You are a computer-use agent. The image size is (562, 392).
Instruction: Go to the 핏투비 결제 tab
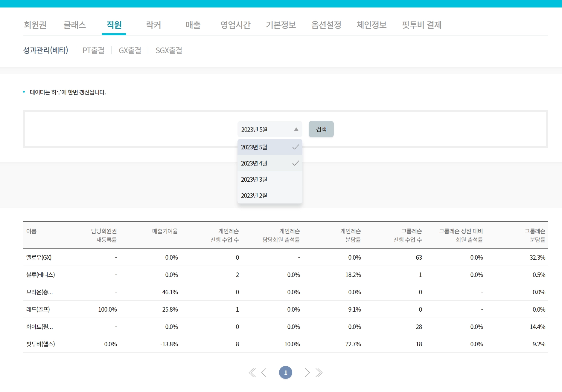(421, 25)
